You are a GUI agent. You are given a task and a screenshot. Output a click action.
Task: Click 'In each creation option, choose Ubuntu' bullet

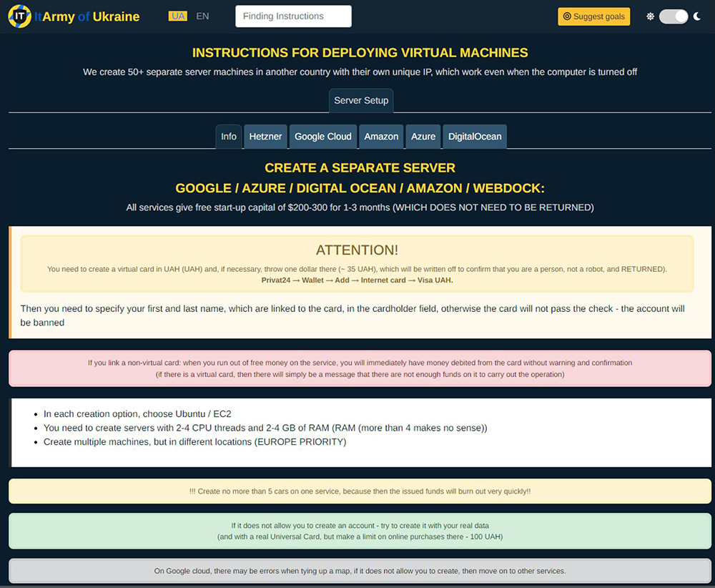pos(137,413)
